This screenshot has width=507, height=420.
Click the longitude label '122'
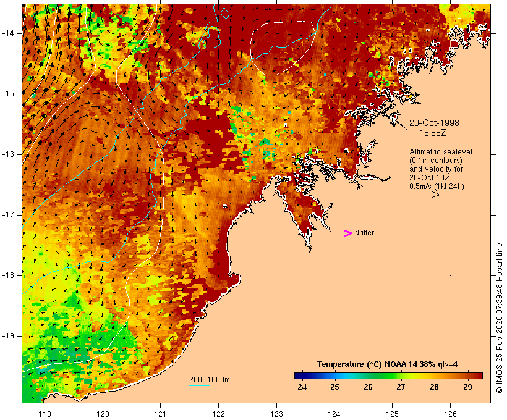point(219,414)
